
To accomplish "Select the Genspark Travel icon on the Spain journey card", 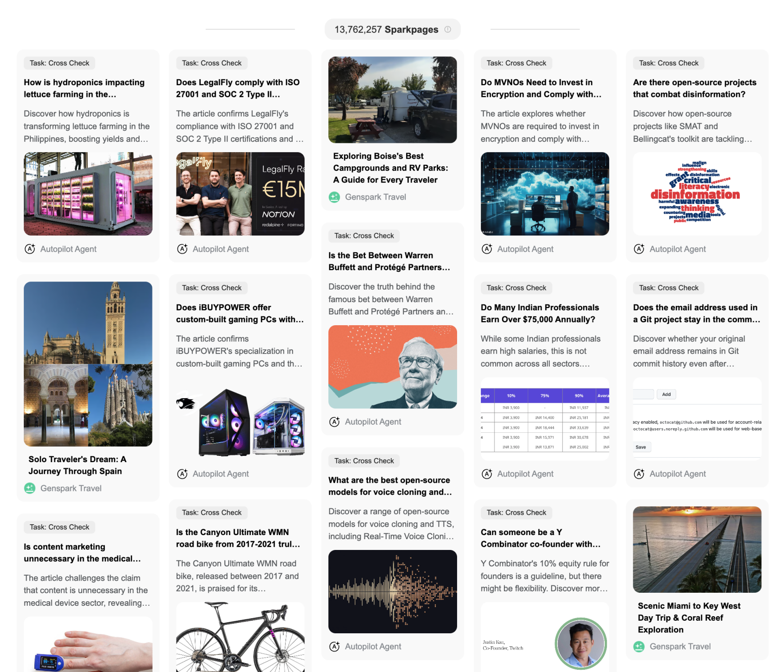I will point(29,488).
